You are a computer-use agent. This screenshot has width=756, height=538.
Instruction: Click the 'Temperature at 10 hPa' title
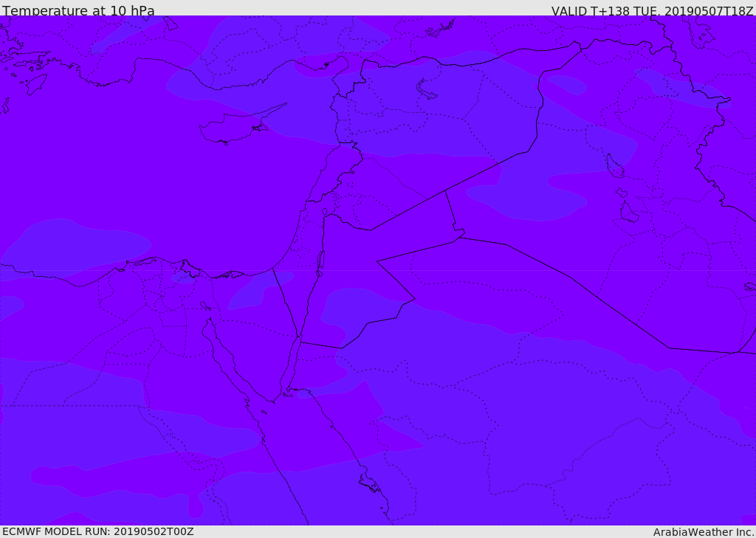78,11
